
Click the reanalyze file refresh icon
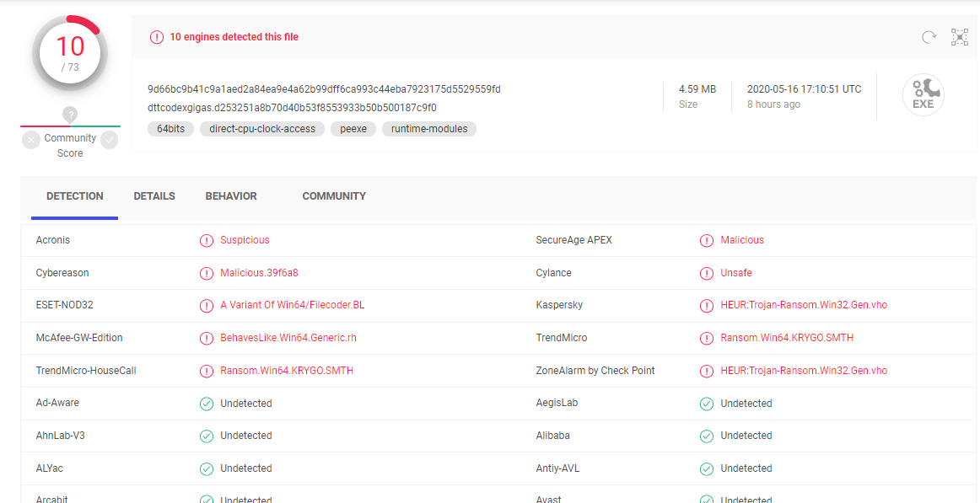click(929, 37)
